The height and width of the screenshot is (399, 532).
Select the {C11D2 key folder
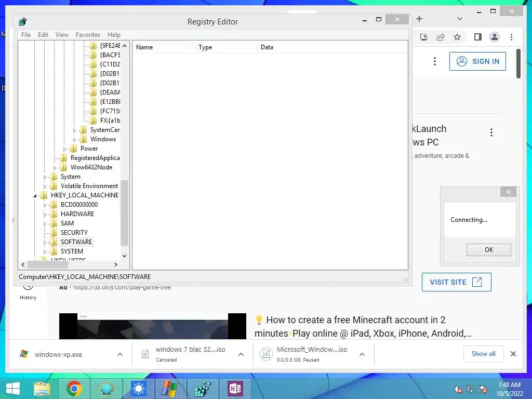(105, 64)
